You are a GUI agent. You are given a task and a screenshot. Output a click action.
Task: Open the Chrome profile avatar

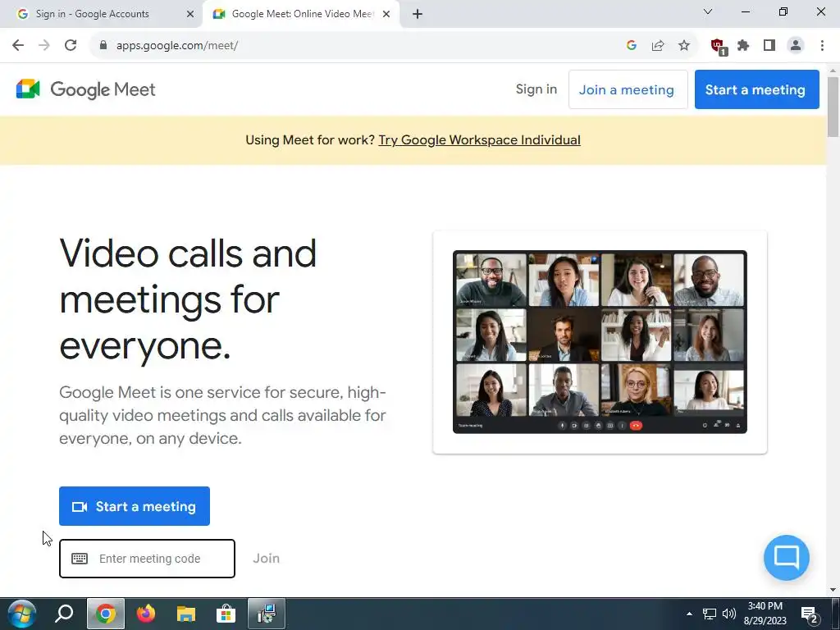tap(796, 46)
